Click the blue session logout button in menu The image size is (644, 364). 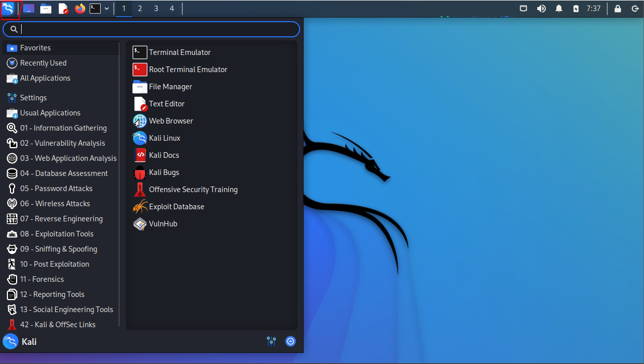(291, 341)
